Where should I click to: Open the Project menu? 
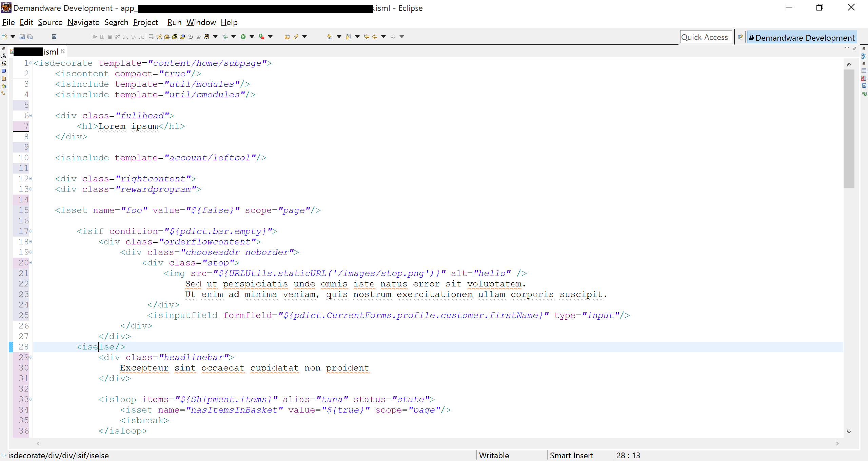pyautogui.click(x=145, y=22)
